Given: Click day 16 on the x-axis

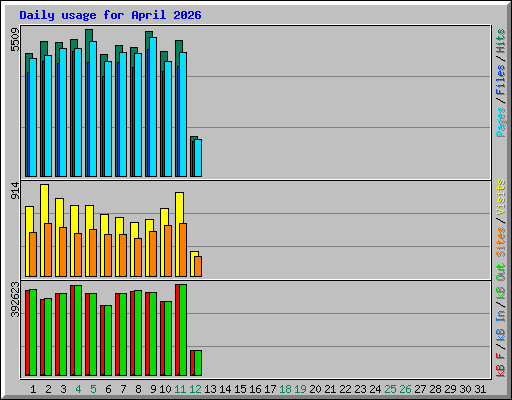Looking at the screenshot, I should (x=255, y=389).
